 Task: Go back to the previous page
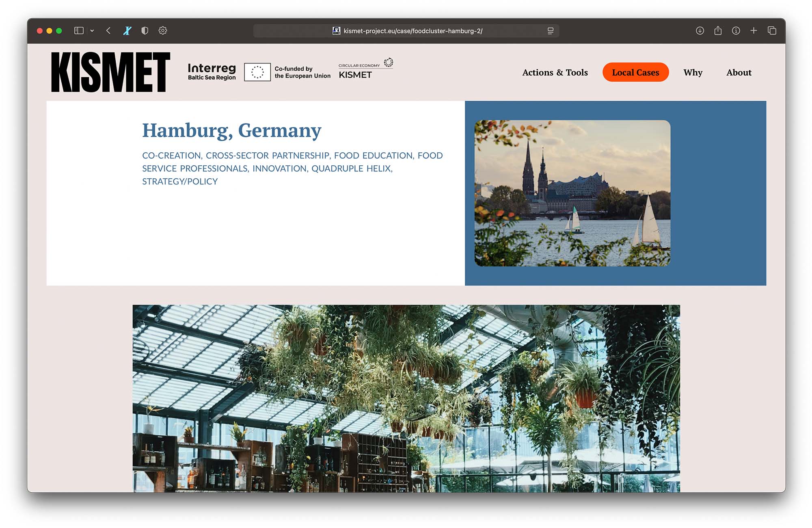point(108,30)
